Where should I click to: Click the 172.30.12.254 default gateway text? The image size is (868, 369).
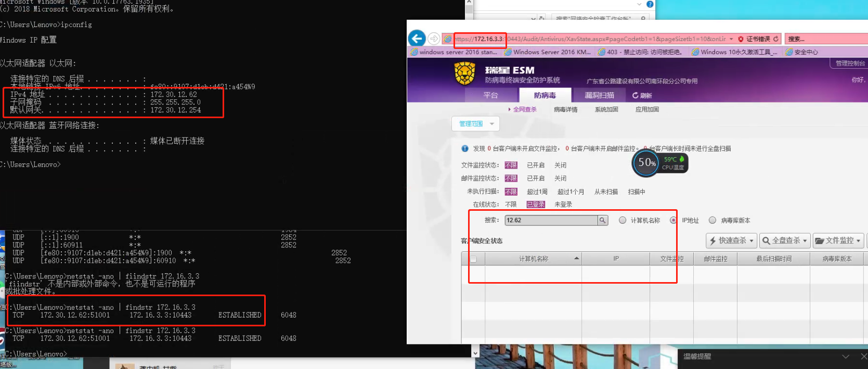175,110
